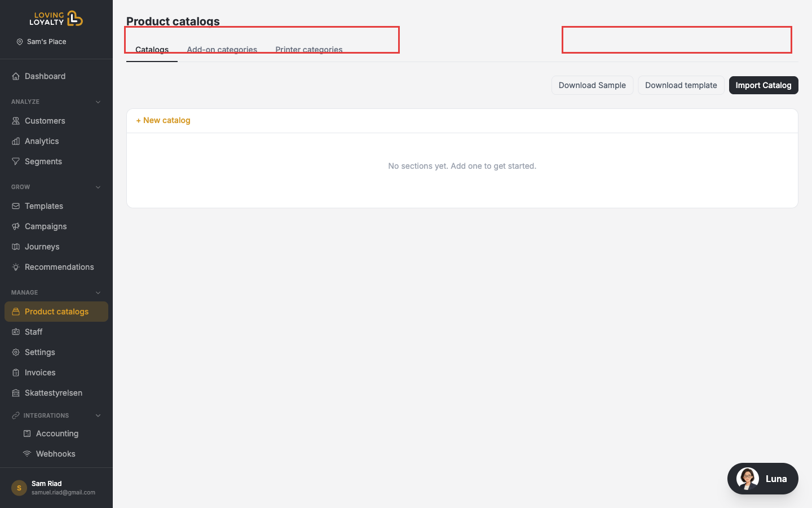This screenshot has width=812, height=508.
Task: Click the Staff badge icon
Action: click(16, 332)
